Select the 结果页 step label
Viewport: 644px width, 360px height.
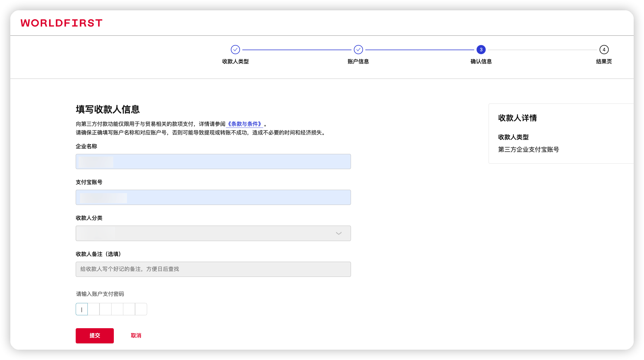click(x=604, y=61)
